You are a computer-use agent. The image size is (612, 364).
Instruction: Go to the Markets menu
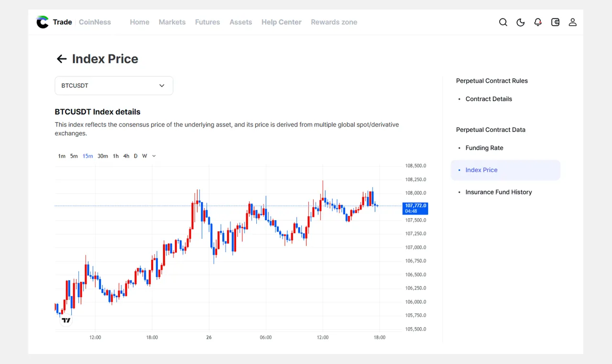[x=172, y=22]
